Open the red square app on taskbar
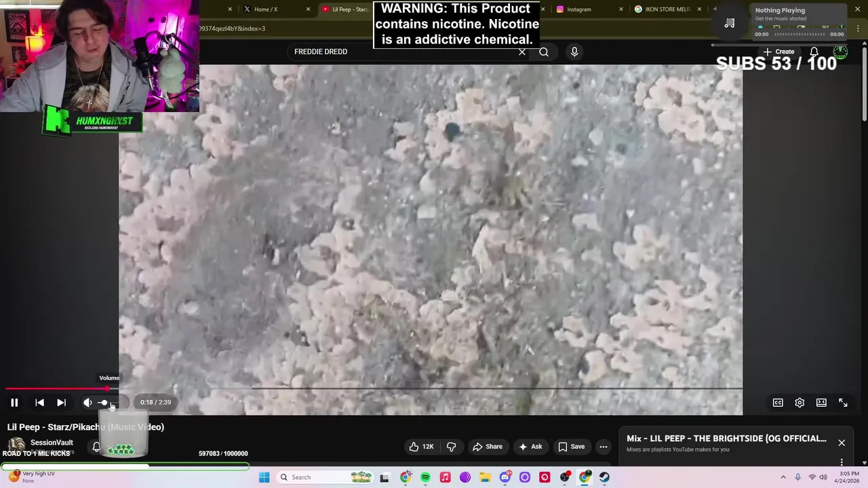Image resolution: width=868 pixels, height=488 pixels. tap(545, 477)
